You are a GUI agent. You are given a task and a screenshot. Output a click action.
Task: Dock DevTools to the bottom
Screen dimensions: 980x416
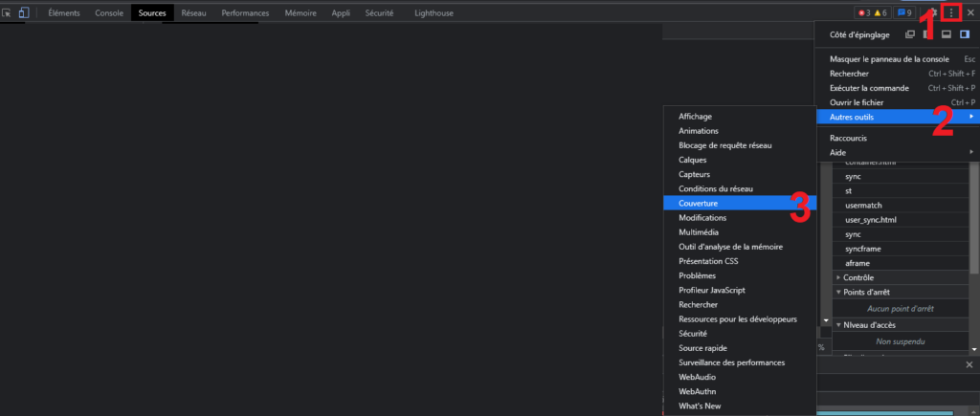tap(947, 35)
